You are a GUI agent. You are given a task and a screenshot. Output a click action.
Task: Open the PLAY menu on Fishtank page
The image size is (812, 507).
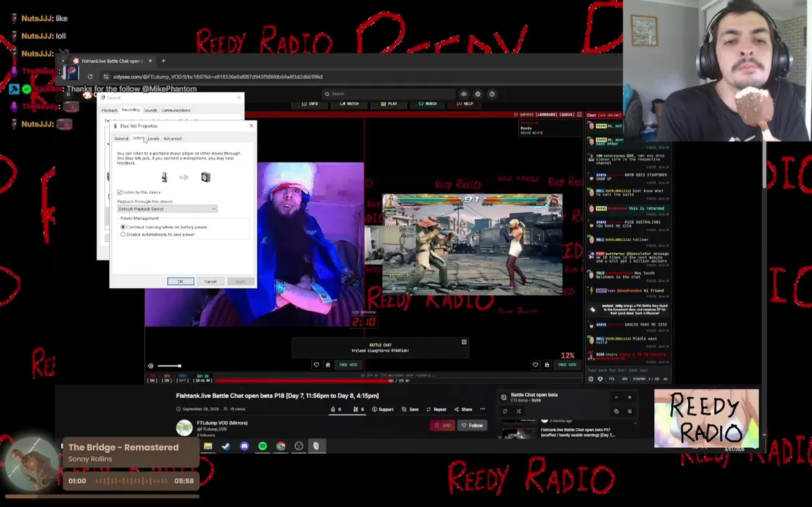coord(389,104)
